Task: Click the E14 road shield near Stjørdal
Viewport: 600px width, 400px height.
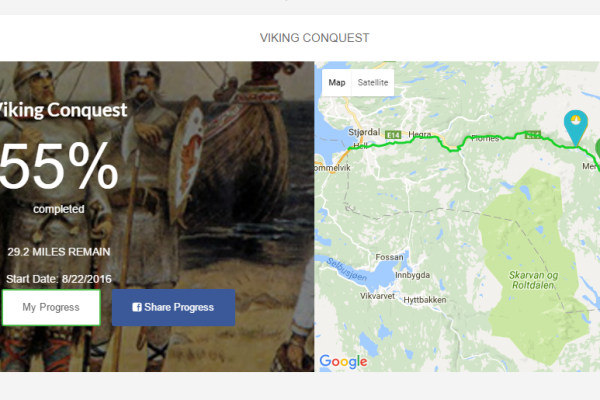Action: click(x=393, y=135)
